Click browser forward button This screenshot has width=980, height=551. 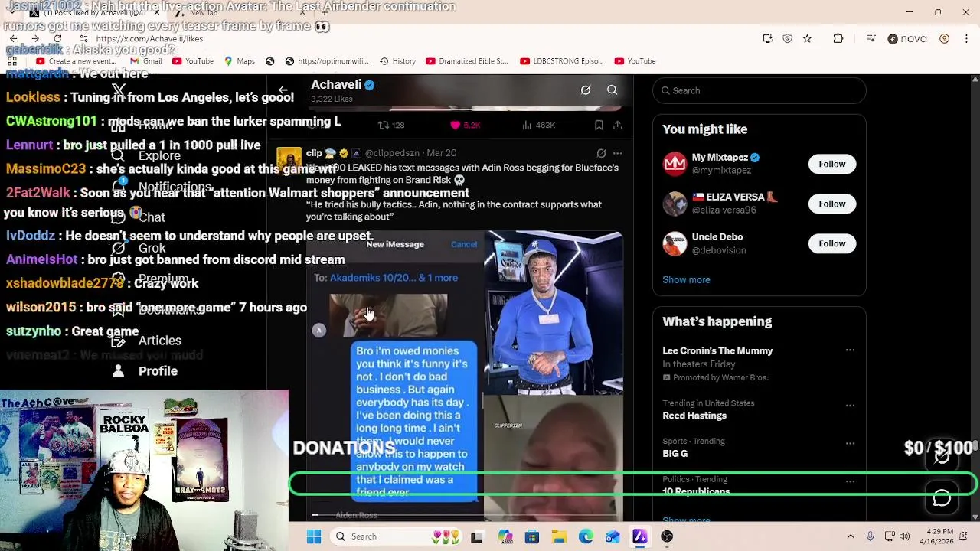[x=35, y=38]
